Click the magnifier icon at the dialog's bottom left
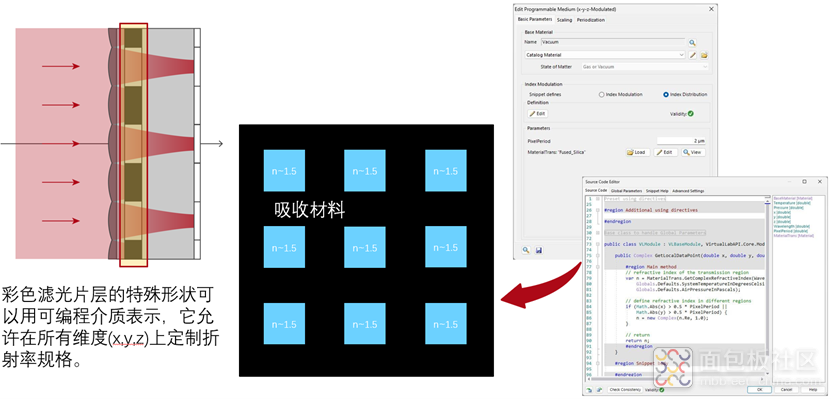This screenshot has width=831, height=399. click(526, 250)
